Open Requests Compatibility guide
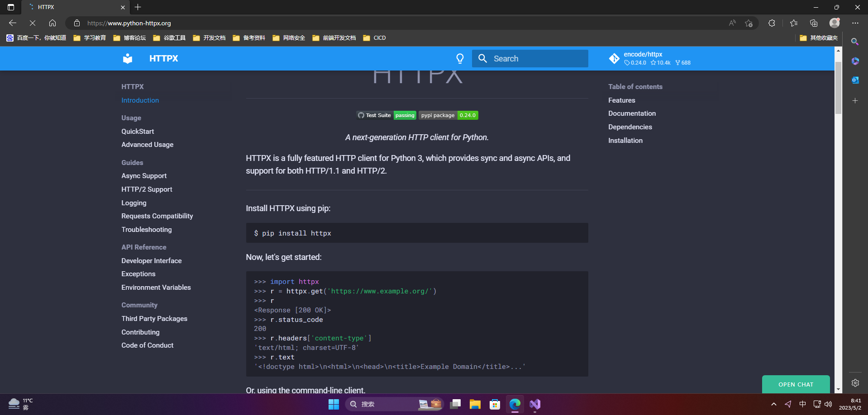868x415 pixels. [157, 216]
